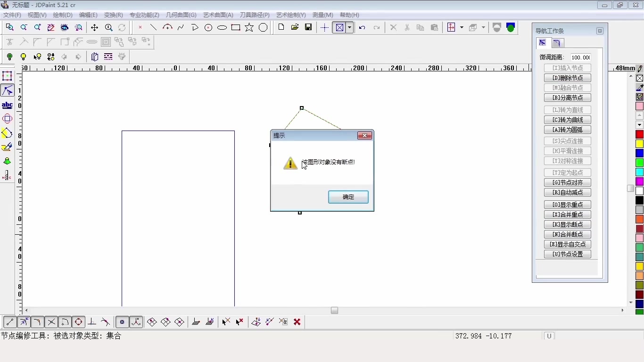644x362 pixels.
Task: Create a new file
Action: (x=281, y=27)
